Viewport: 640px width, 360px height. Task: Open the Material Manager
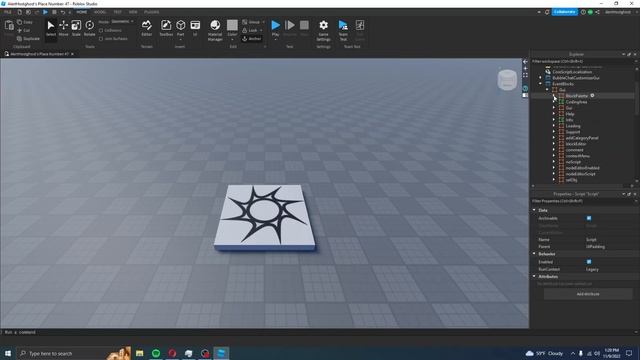click(x=215, y=30)
